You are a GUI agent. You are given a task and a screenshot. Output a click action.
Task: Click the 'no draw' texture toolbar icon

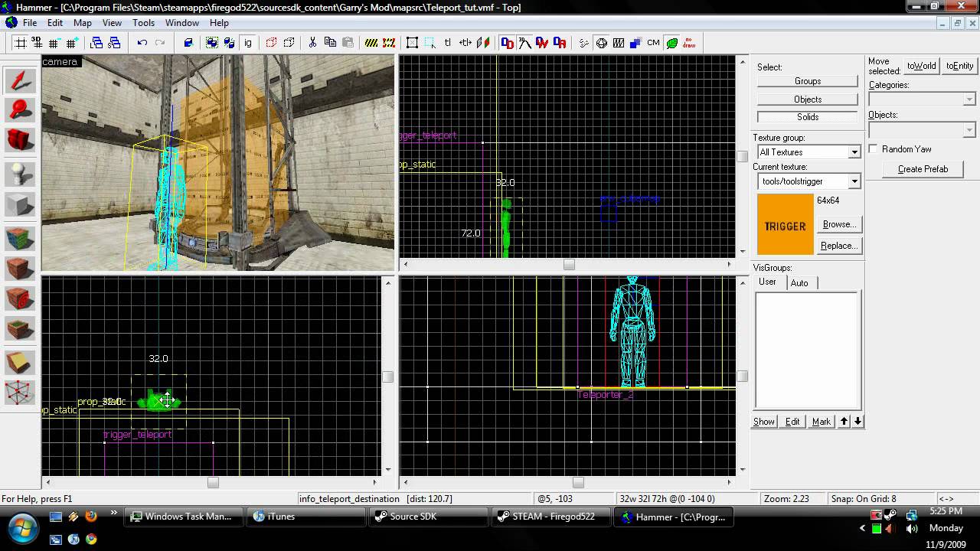tap(689, 43)
